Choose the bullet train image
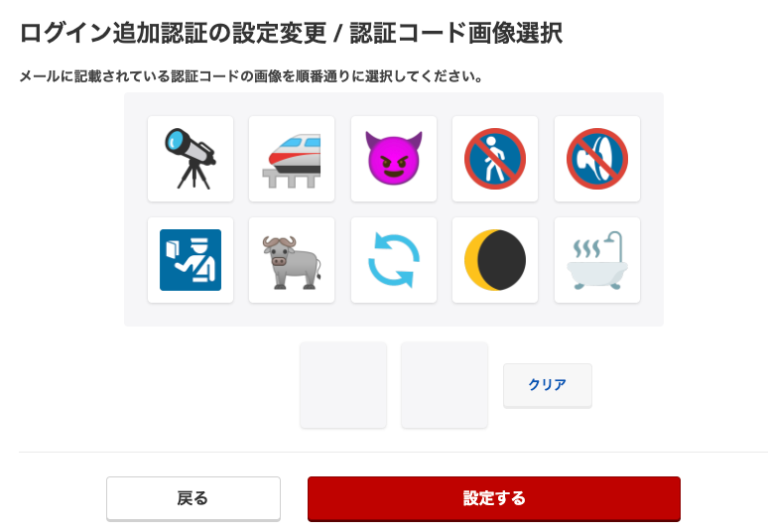 pyautogui.click(x=292, y=159)
